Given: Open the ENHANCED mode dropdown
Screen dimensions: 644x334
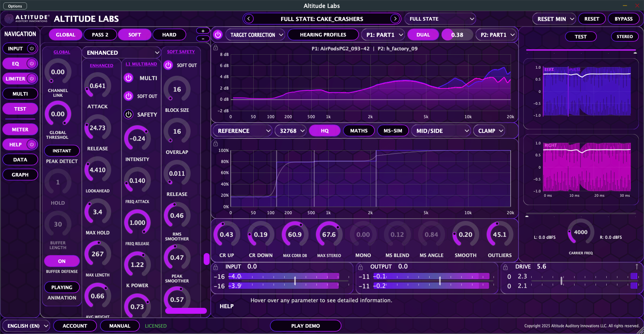Looking at the screenshot, I should coord(121,52).
